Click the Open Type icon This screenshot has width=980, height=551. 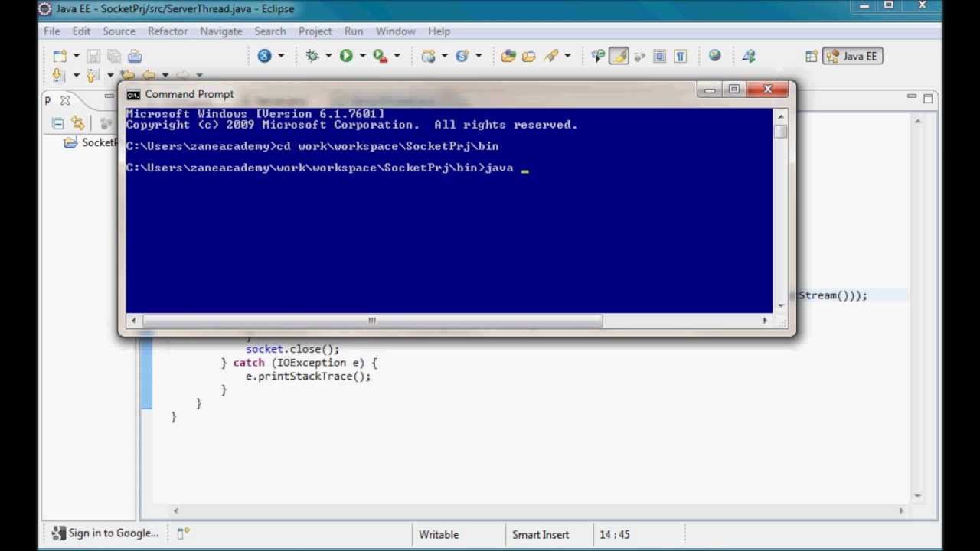508,56
